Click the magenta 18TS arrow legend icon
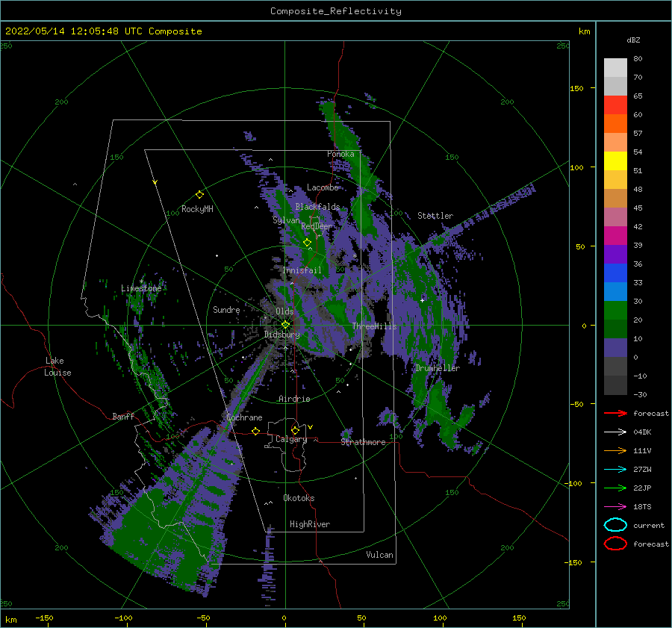 click(615, 507)
